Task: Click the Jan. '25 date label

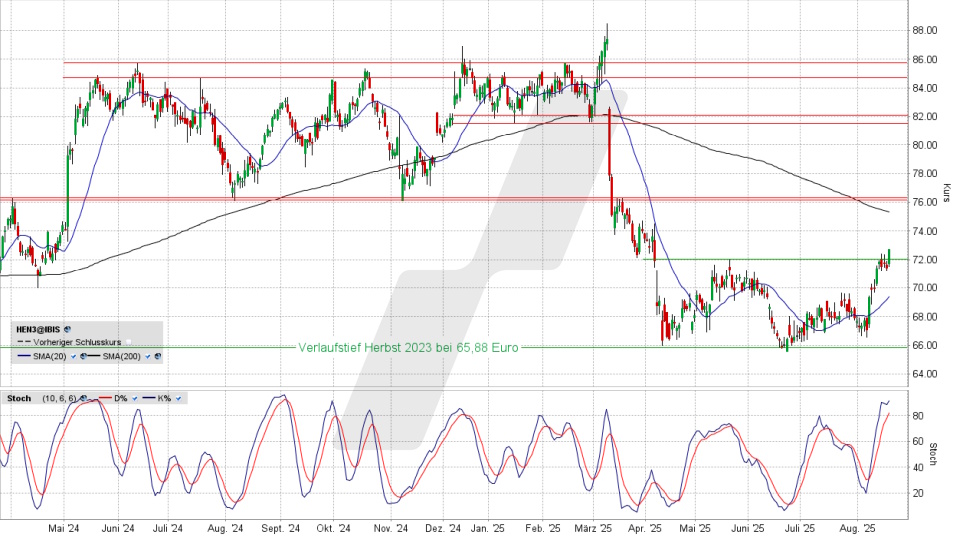Action: (x=488, y=528)
